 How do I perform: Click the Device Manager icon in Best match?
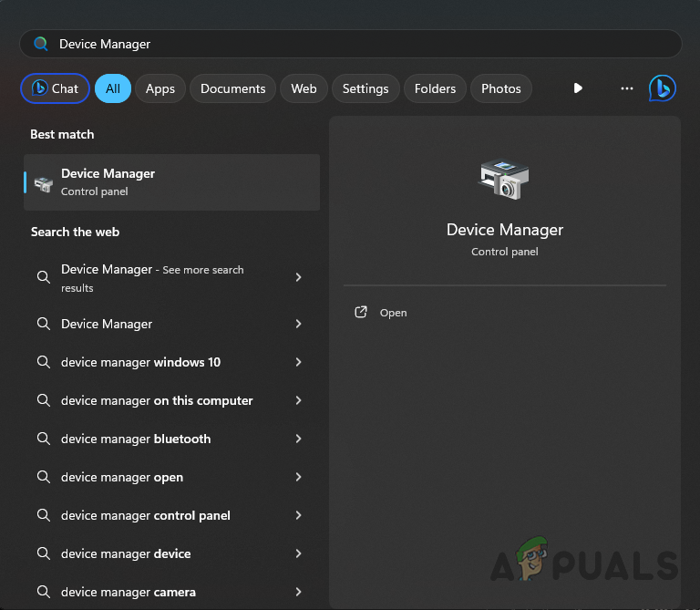point(44,184)
